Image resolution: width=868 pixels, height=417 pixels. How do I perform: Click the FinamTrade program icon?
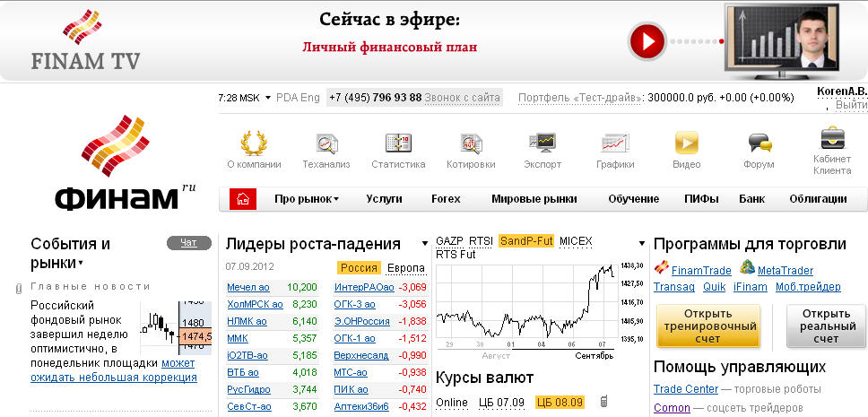[661, 267]
